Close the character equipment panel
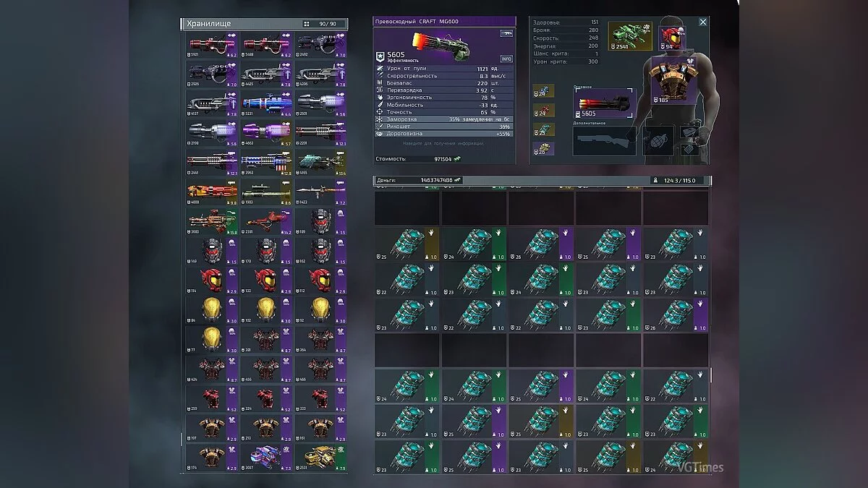Viewport: 868px width, 488px height. (x=702, y=22)
